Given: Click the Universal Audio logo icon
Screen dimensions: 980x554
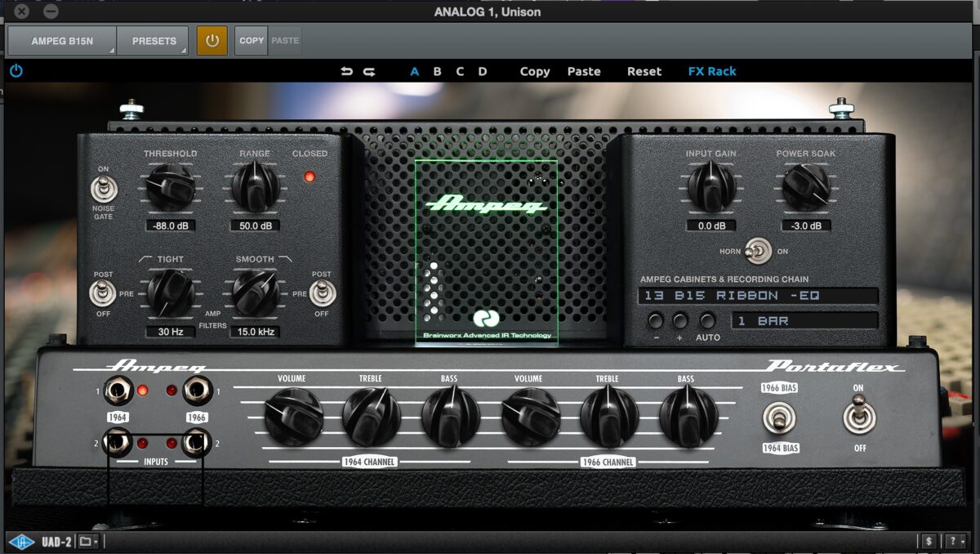Looking at the screenshot, I should tap(20, 542).
